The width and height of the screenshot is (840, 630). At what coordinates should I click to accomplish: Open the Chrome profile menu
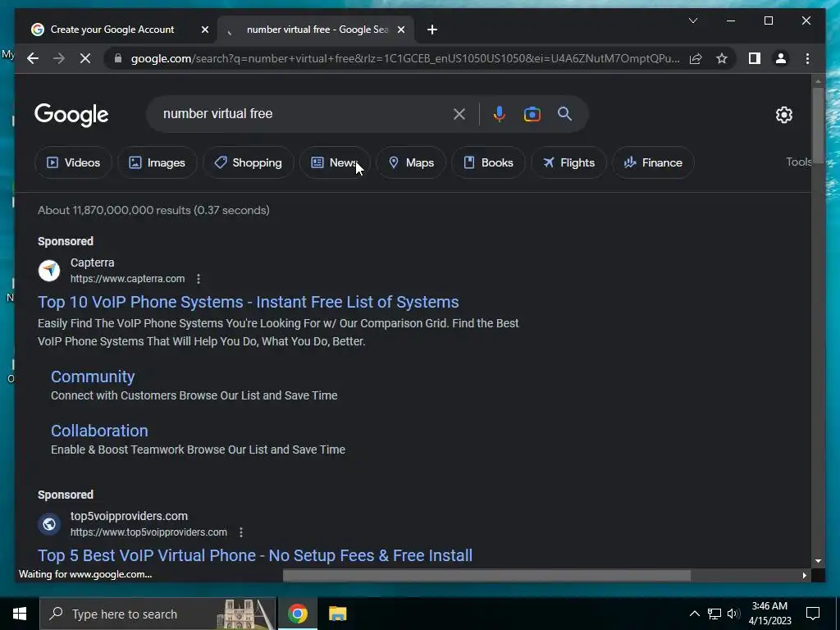781,58
